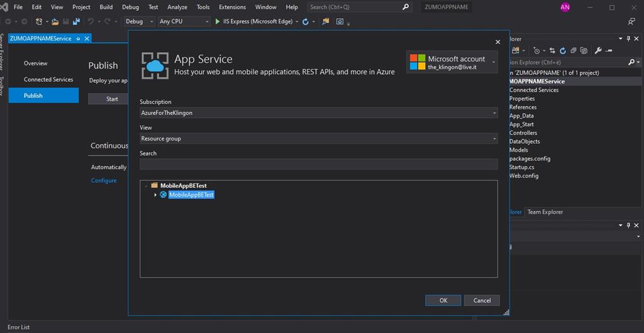The image size is (644, 333).
Task: Open the Debug menu
Action: 130,7
